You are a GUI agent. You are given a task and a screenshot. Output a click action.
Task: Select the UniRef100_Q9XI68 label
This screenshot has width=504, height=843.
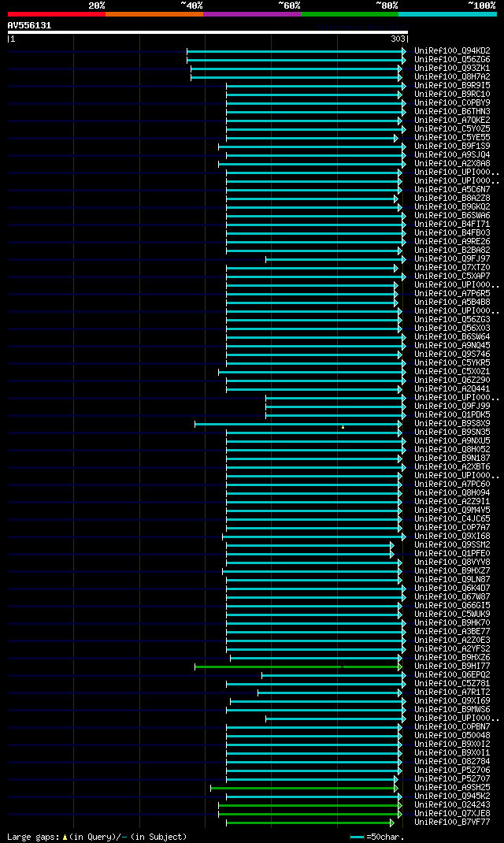[x=452, y=537]
